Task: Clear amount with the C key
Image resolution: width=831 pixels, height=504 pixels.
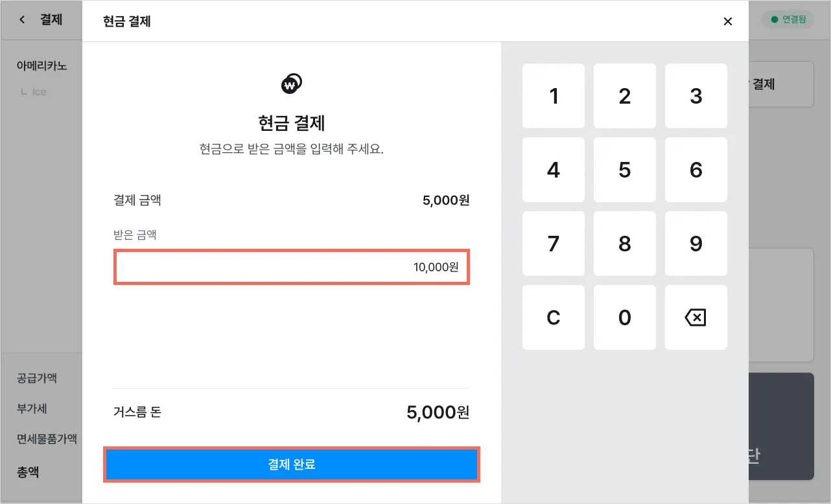Action: 553,317
